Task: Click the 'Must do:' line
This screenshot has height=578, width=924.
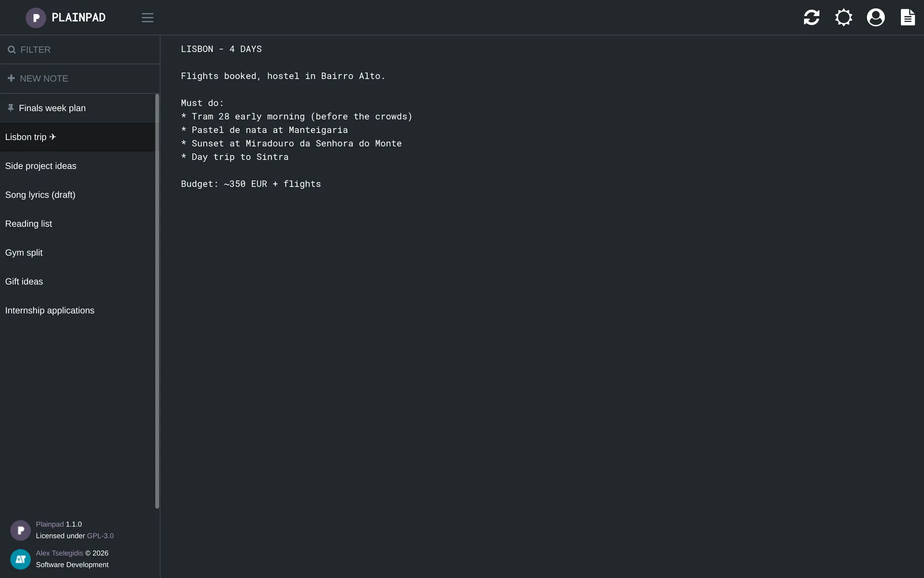Action: 202,103
